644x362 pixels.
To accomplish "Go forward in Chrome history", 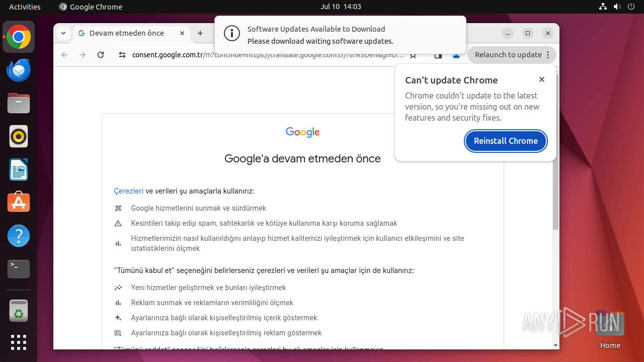I will pyautogui.click(x=83, y=55).
